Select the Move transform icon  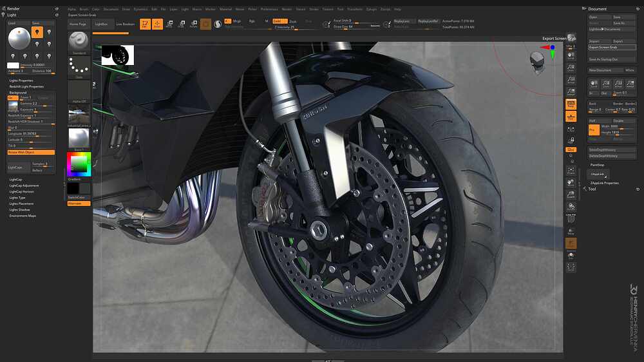169,24
